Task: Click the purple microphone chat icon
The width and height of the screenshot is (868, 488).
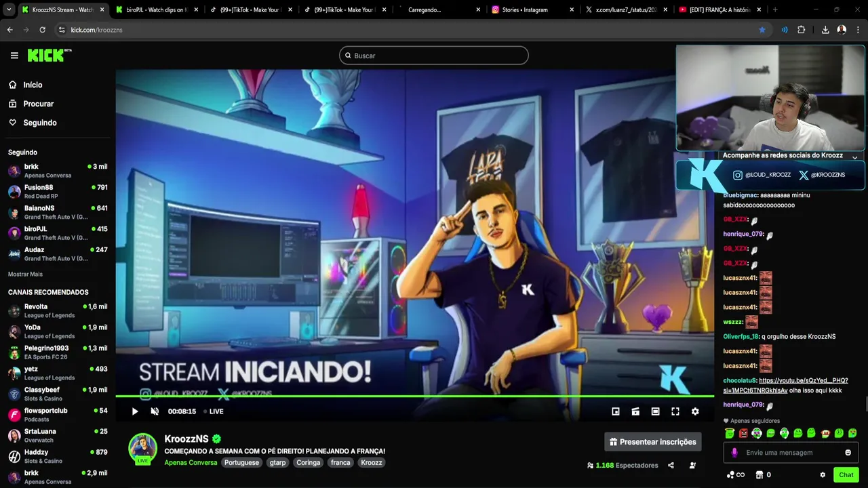Action: 734,453
